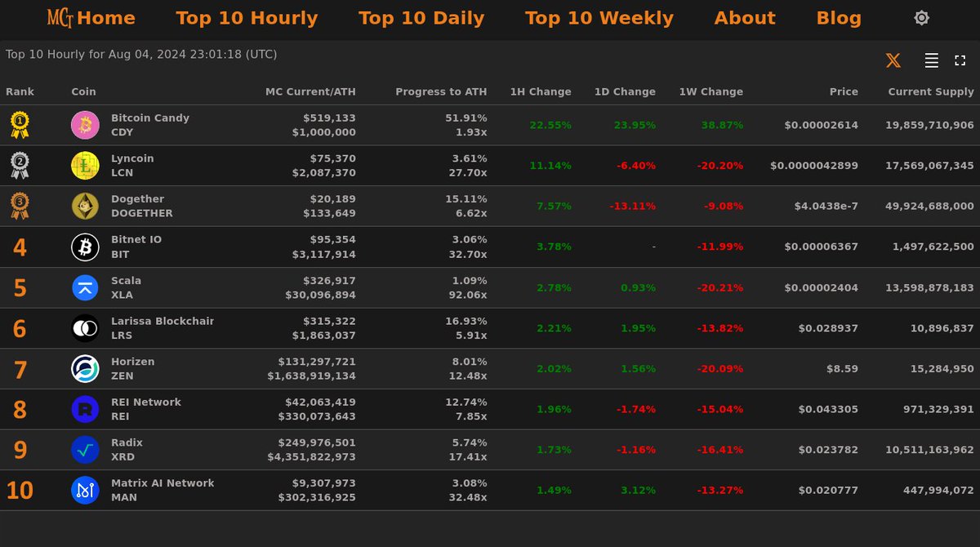
Task: Click Matrix AI Network's 3.12% daily change
Action: click(639, 491)
